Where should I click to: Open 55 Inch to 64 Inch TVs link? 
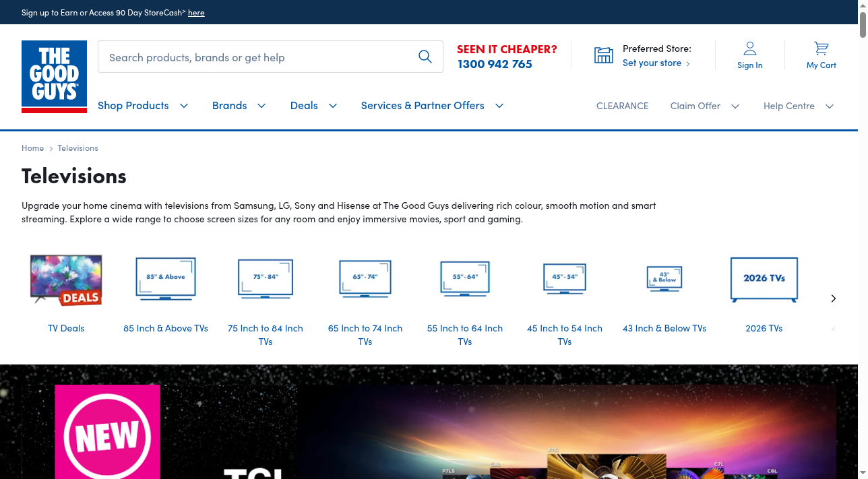pyautogui.click(x=465, y=335)
